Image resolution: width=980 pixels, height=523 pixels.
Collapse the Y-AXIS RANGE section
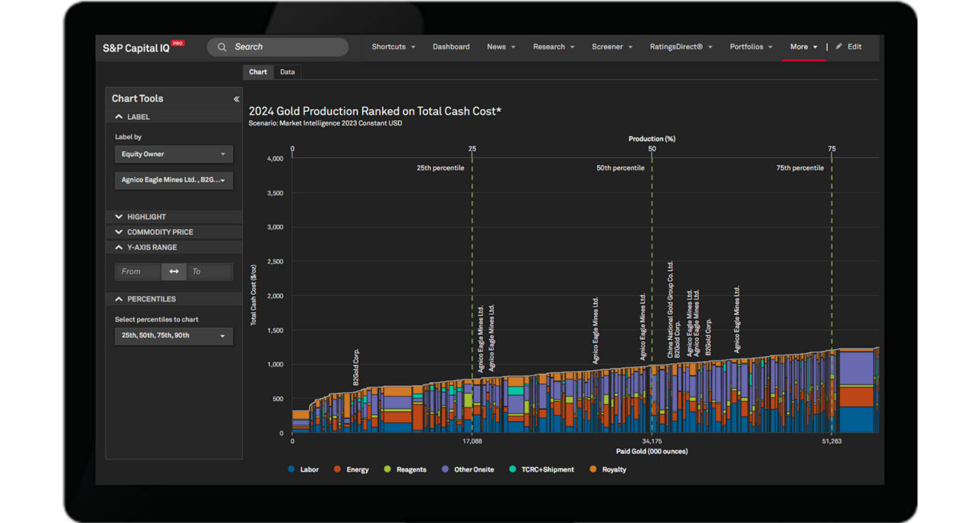pyautogui.click(x=174, y=247)
